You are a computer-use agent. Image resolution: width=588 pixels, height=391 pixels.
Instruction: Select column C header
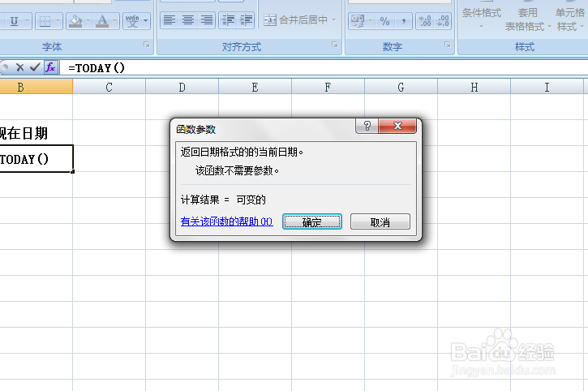point(109,87)
